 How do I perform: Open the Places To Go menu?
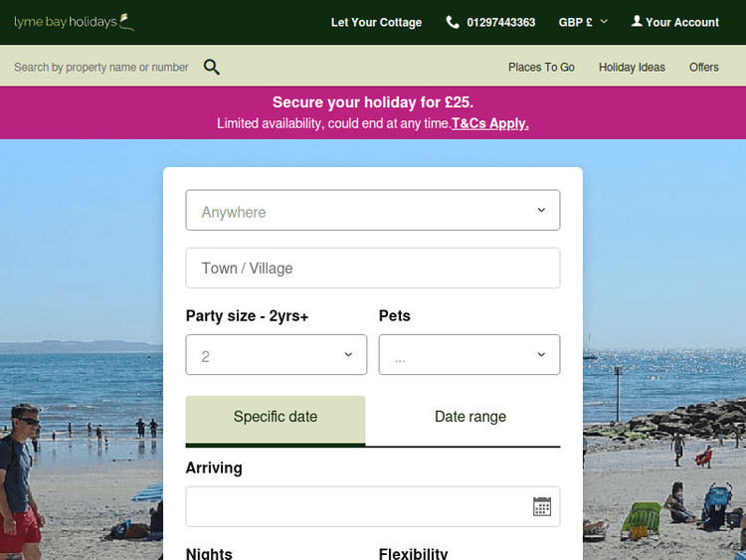(541, 68)
